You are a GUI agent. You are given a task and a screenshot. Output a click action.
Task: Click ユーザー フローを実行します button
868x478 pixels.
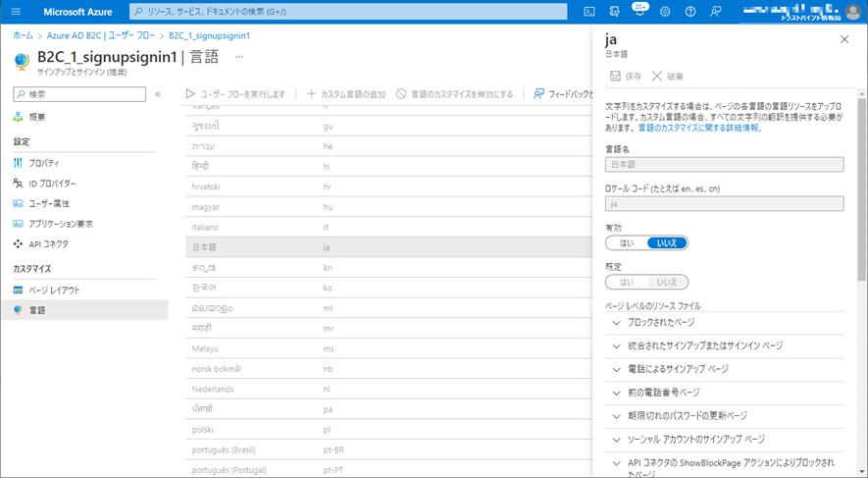tap(235, 94)
